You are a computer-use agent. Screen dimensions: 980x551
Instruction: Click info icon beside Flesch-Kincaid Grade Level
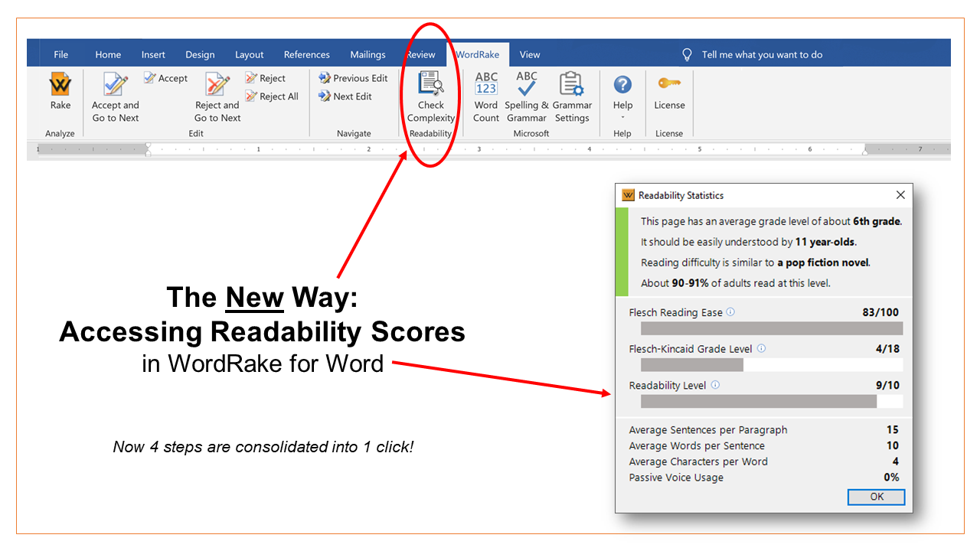point(761,348)
